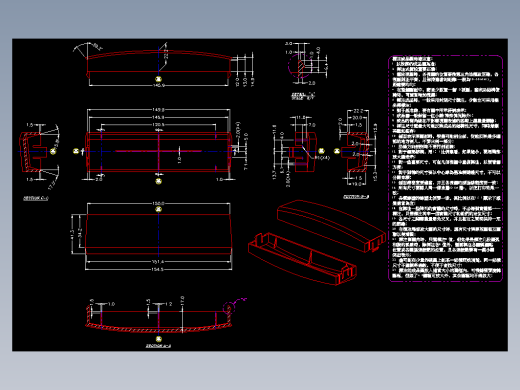Select the 20.0 dimension on right end view

coord(357,117)
